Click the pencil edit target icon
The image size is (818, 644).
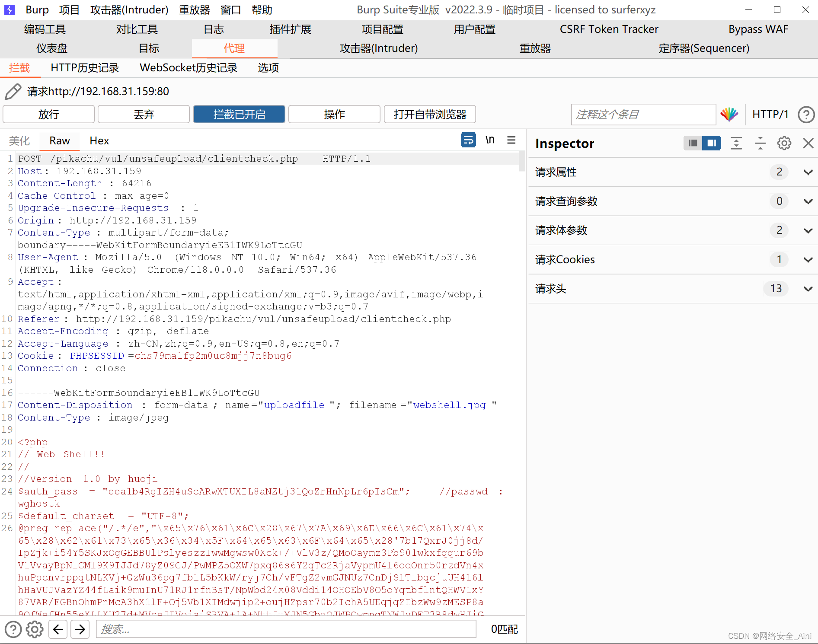point(13,92)
